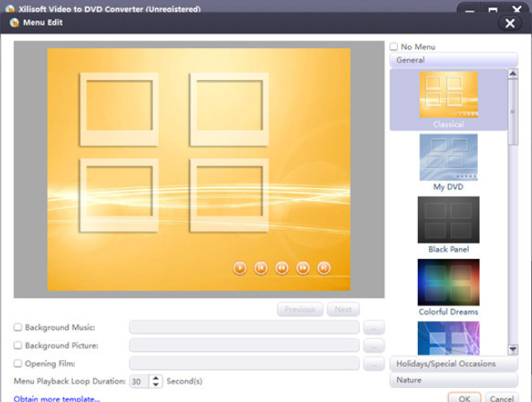Click the template list scrollbar thumb
Image resolution: width=532 pixels, height=402 pixels.
point(513,112)
